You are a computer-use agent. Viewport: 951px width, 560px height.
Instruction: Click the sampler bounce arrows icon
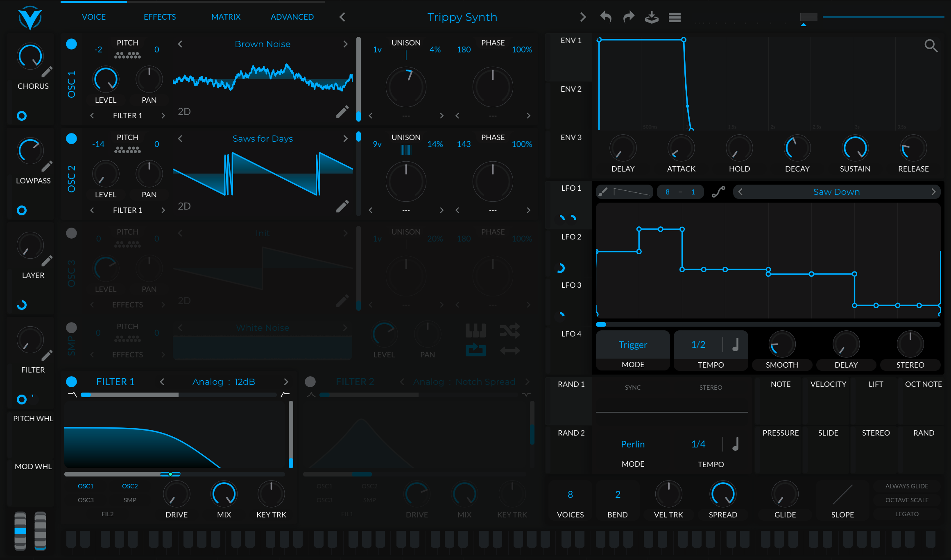pos(510,350)
